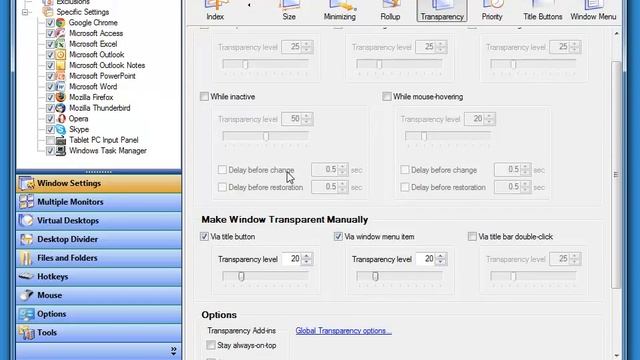
Task: Switch to the Priority tab
Action: click(492, 11)
